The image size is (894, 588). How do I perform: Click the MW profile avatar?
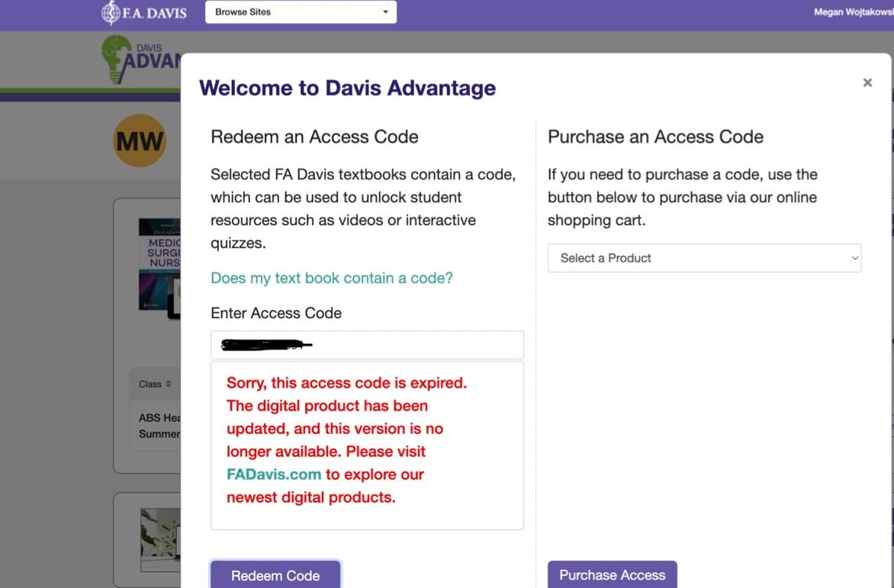[x=140, y=140]
